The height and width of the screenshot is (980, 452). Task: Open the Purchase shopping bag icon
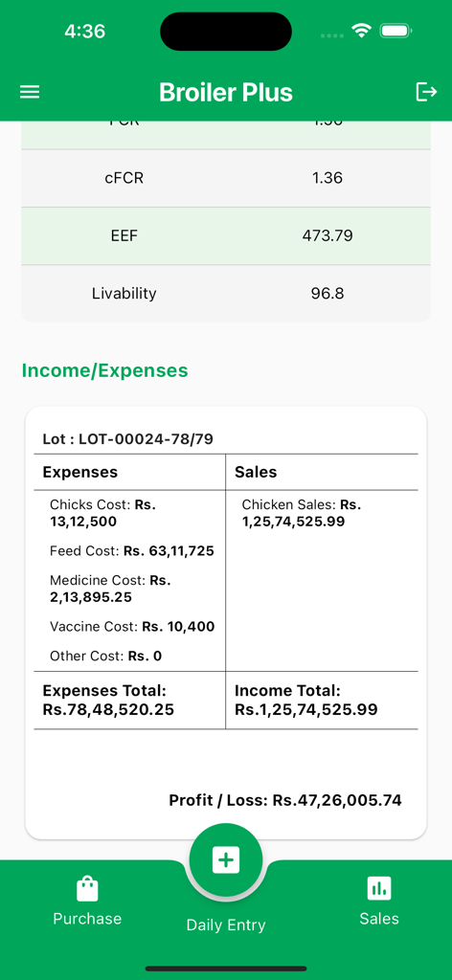coord(87,889)
